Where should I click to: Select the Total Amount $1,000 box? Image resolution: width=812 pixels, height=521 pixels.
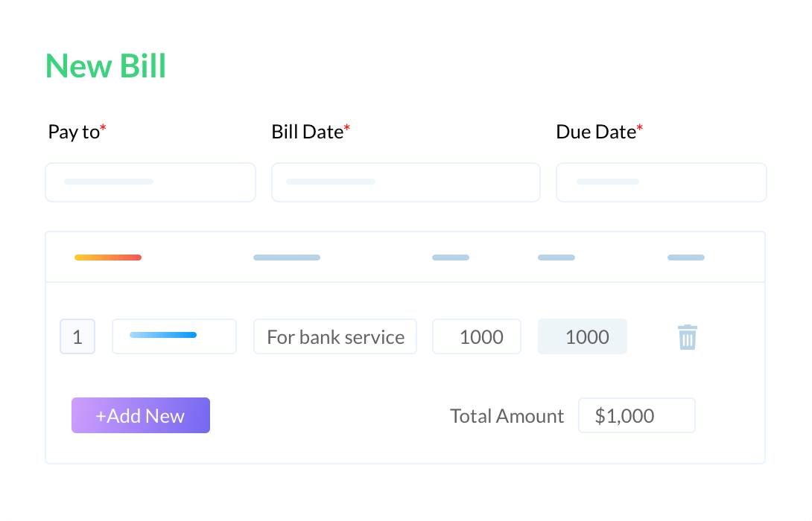click(636, 415)
